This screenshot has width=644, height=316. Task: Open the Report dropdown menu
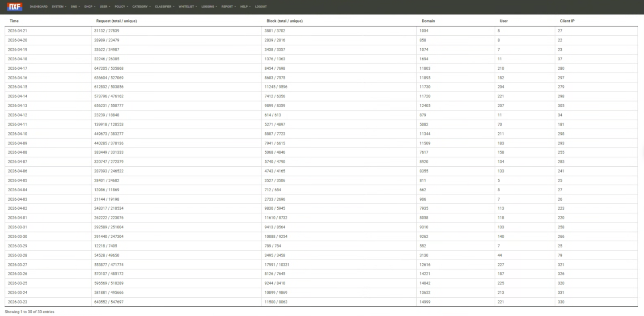coord(229,7)
